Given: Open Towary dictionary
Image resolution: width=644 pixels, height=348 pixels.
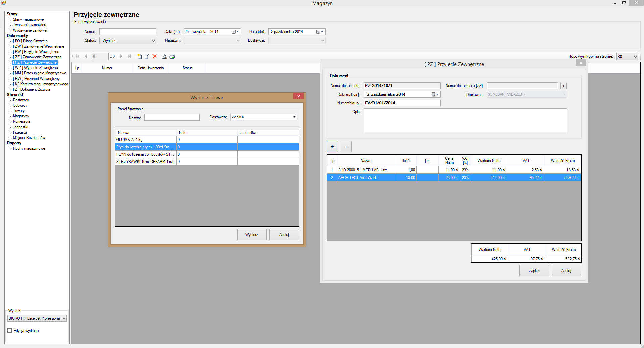Looking at the screenshot, I should pyautogui.click(x=19, y=111).
